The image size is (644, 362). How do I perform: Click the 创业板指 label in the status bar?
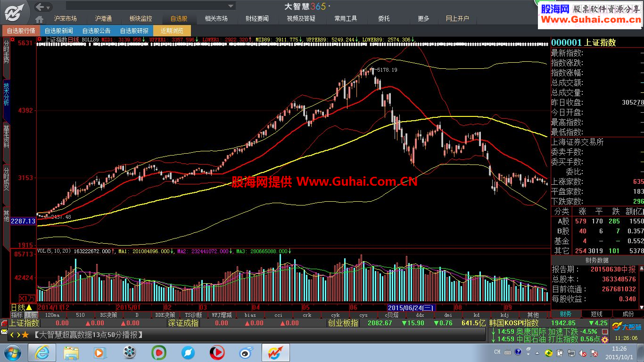click(x=343, y=323)
